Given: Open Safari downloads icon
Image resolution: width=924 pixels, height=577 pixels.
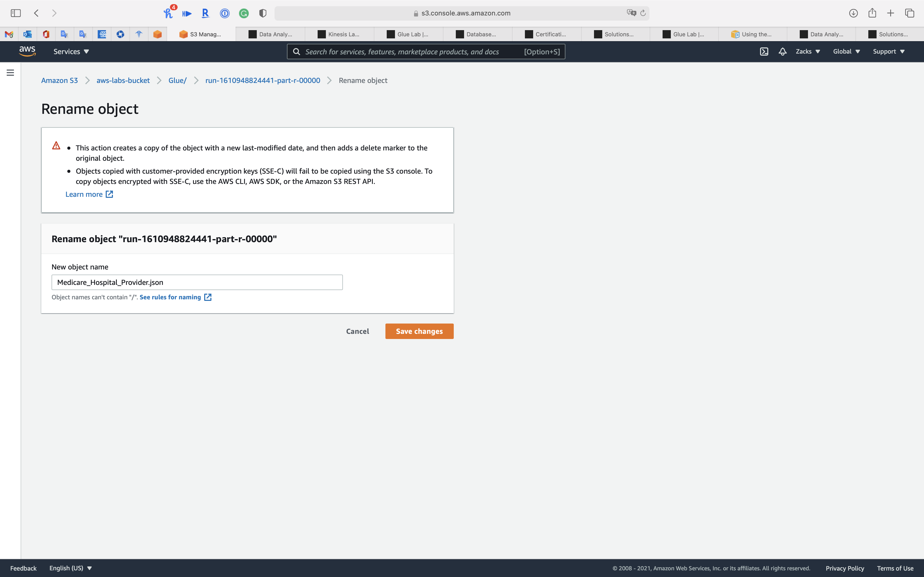Looking at the screenshot, I should tap(853, 13).
